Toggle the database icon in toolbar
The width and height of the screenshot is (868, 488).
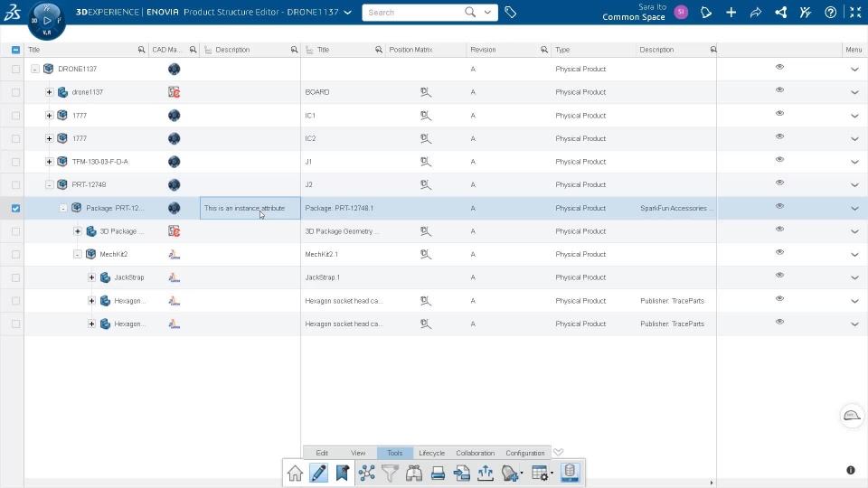570,473
